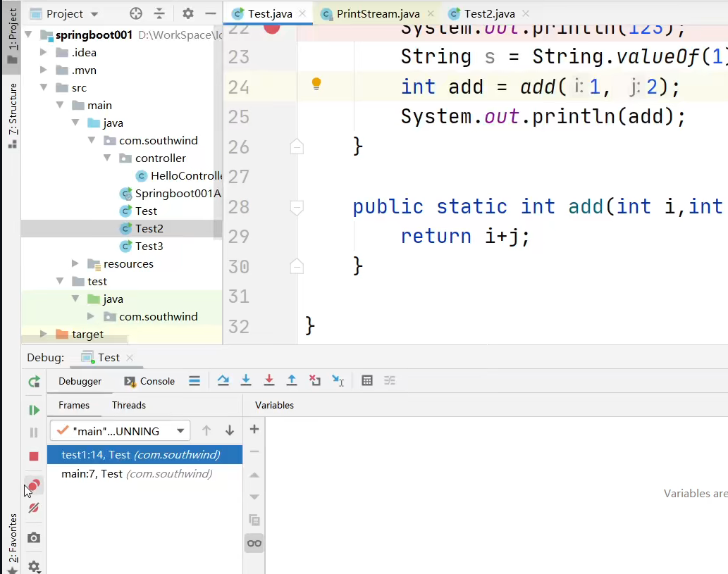
Task: Toggle Show watches glasses icon
Action: click(x=254, y=544)
